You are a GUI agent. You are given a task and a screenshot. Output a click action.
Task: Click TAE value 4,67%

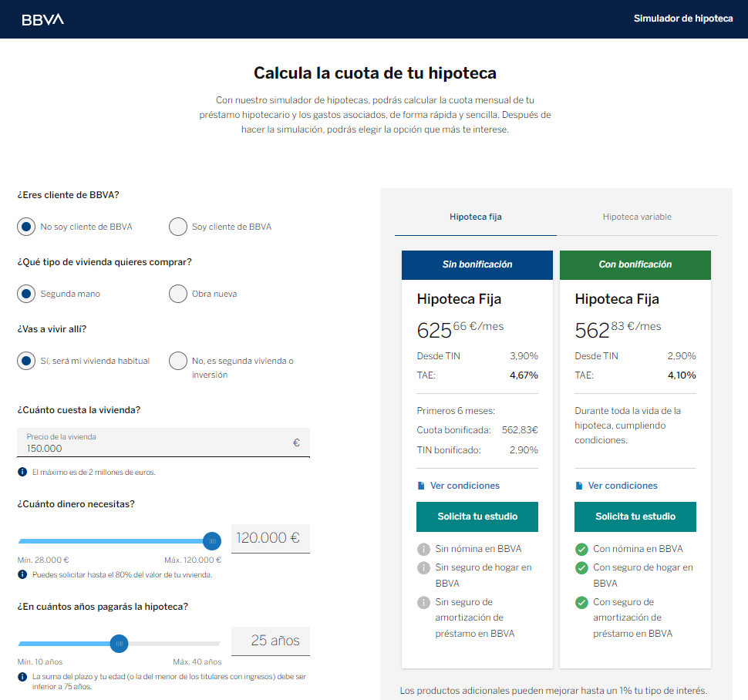(524, 375)
